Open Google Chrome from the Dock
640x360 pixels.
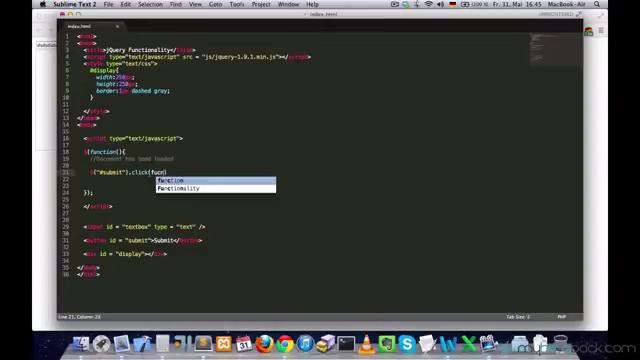pyautogui.click(x=285, y=344)
